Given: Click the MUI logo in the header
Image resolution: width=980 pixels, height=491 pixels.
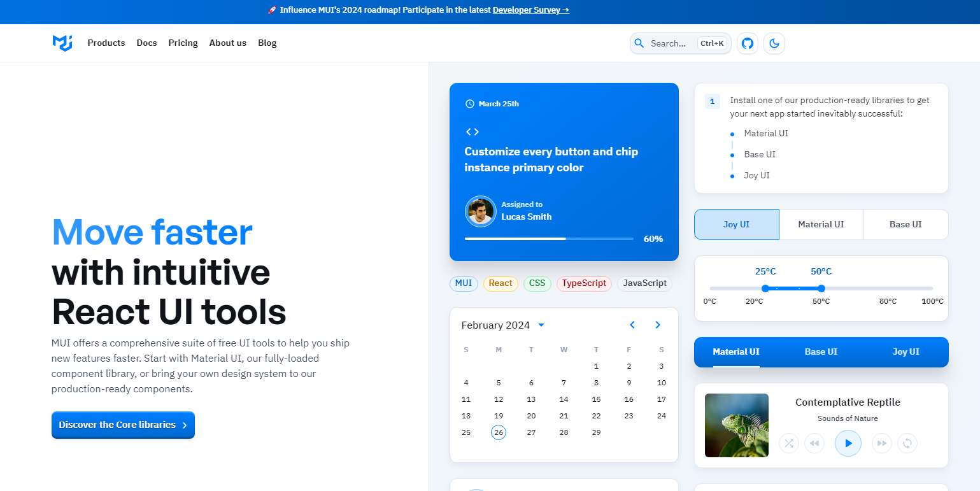Looking at the screenshot, I should point(62,43).
